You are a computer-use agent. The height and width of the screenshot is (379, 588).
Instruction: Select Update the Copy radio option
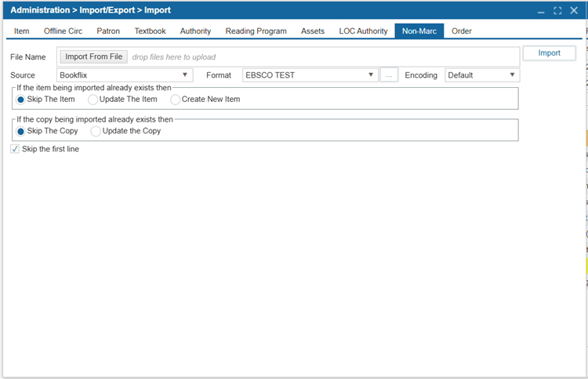[x=96, y=131]
